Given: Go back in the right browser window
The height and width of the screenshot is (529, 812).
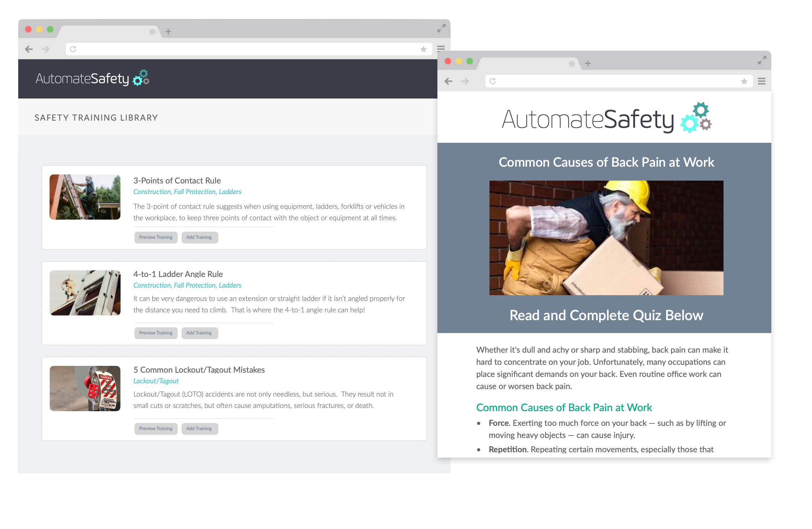Looking at the screenshot, I should [x=448, y=81].
